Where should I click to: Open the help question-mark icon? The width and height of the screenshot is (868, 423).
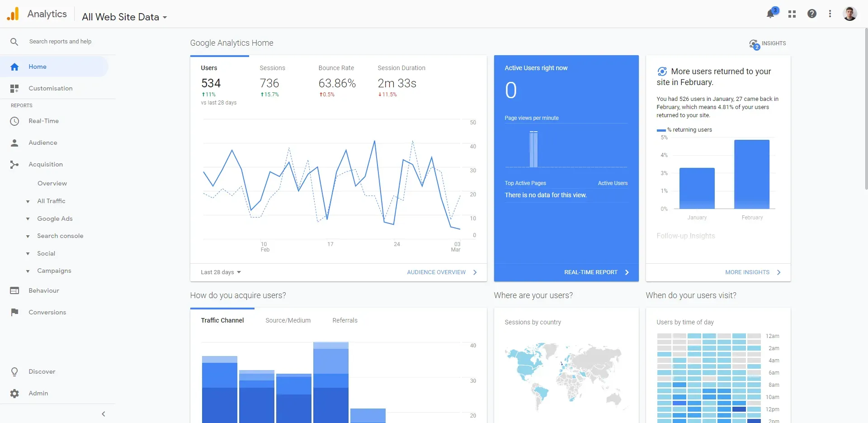tap(812, 14)
